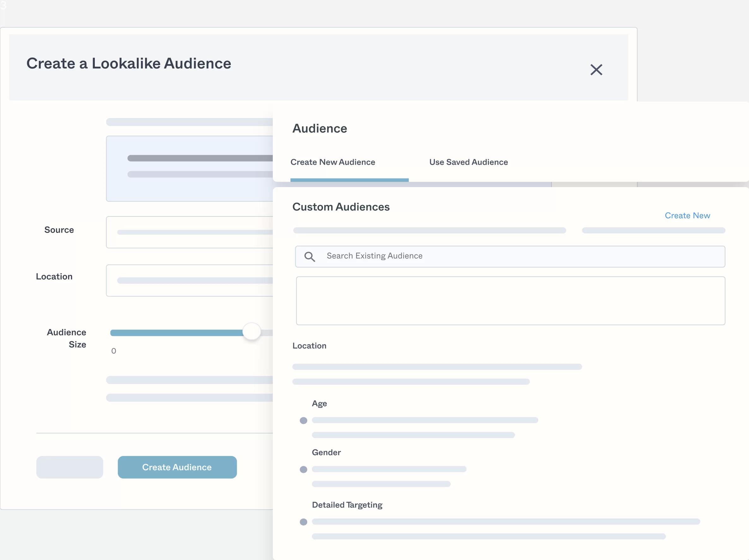Open the Location dropdown in dialog
This screenshot has height=560, width=749.
click(x=190, y=280)
